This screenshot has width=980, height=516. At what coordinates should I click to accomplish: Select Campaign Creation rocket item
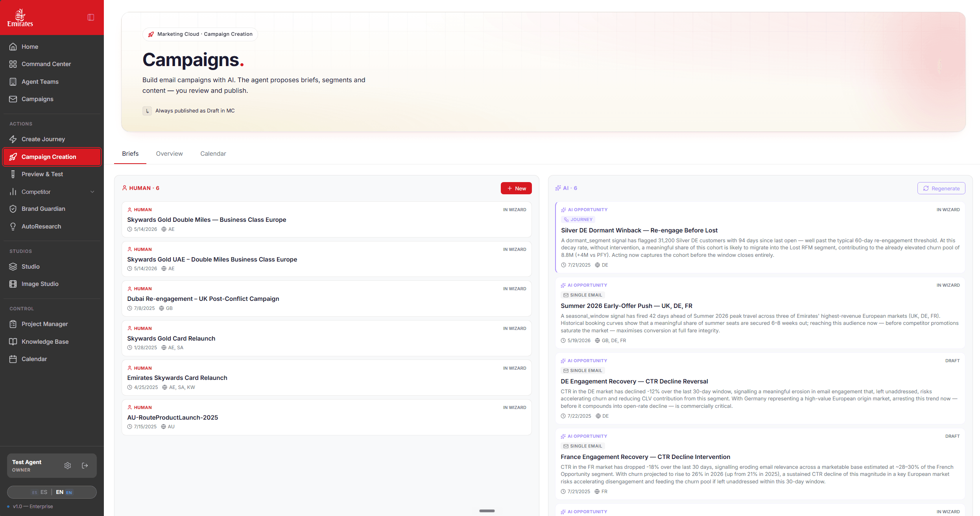pyautogui.click(x=52, y=157)
